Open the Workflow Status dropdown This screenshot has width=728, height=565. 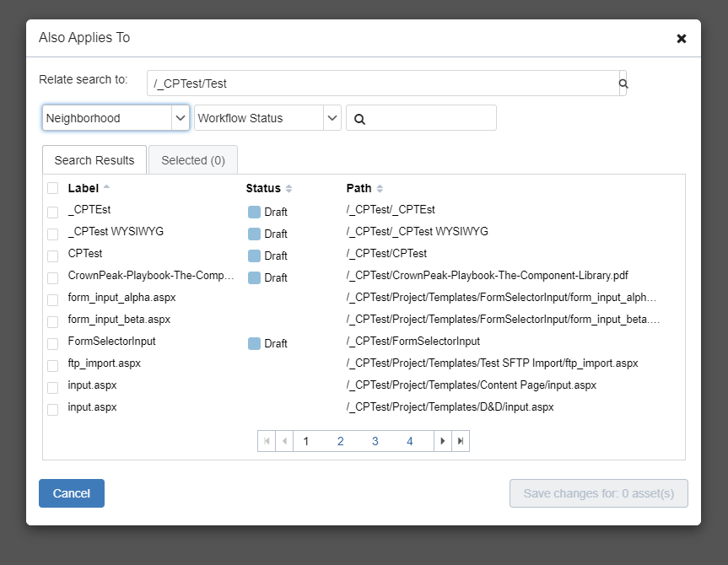click(x=267, y=118)
